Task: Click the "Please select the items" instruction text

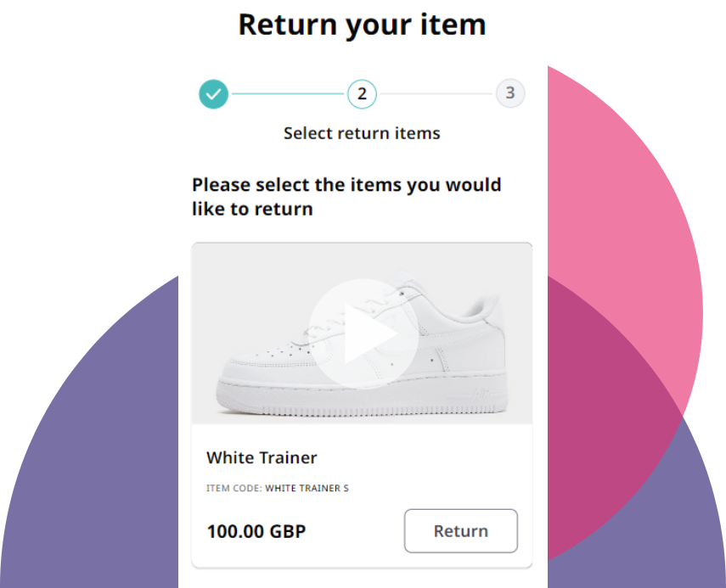Action: click(x=346, y=196)
